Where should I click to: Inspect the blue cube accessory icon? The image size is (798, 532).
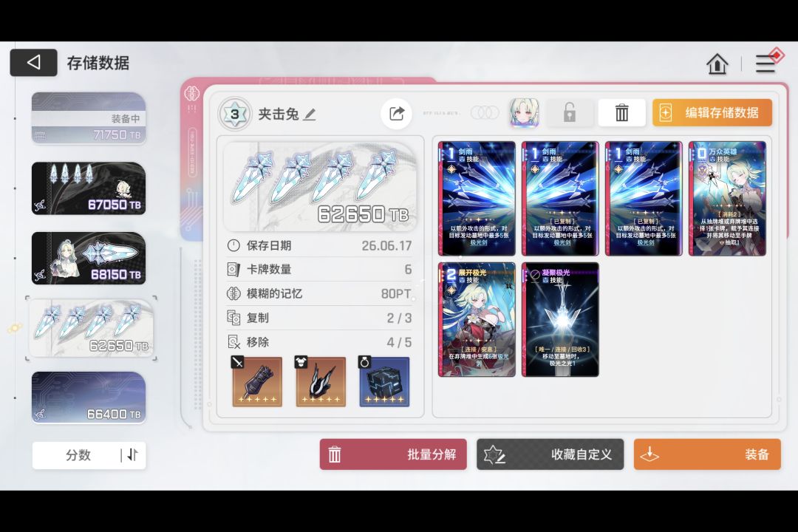384,381
